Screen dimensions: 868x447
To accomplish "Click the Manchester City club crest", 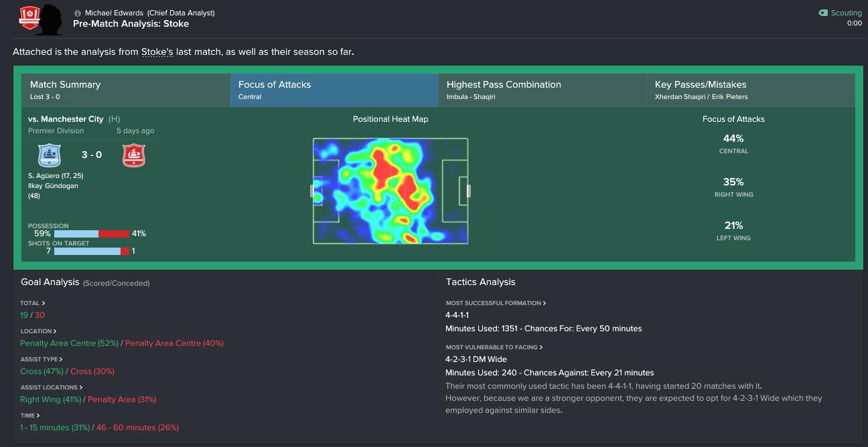I will (x=49, y=155).
